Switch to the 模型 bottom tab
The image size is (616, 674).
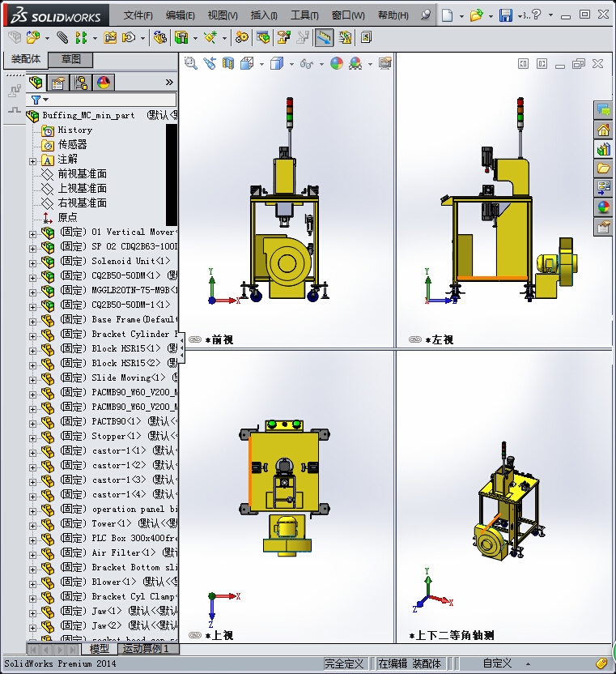(100, 649)
